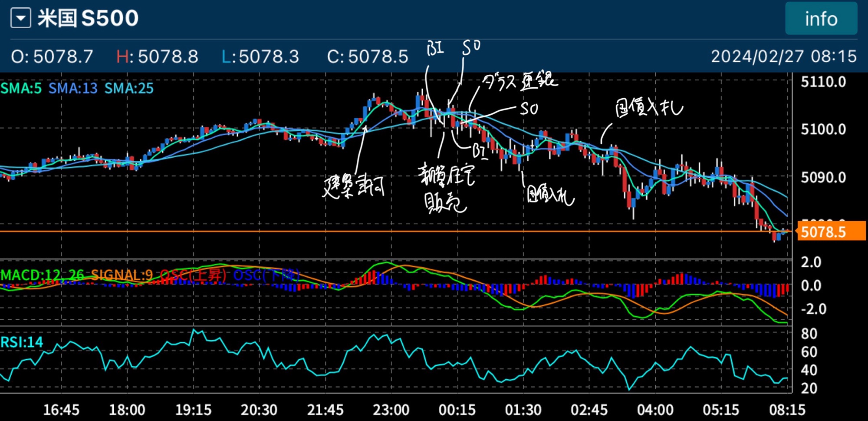
Task: Click the RSI 80 level axis label
Action: pos(809,334)
